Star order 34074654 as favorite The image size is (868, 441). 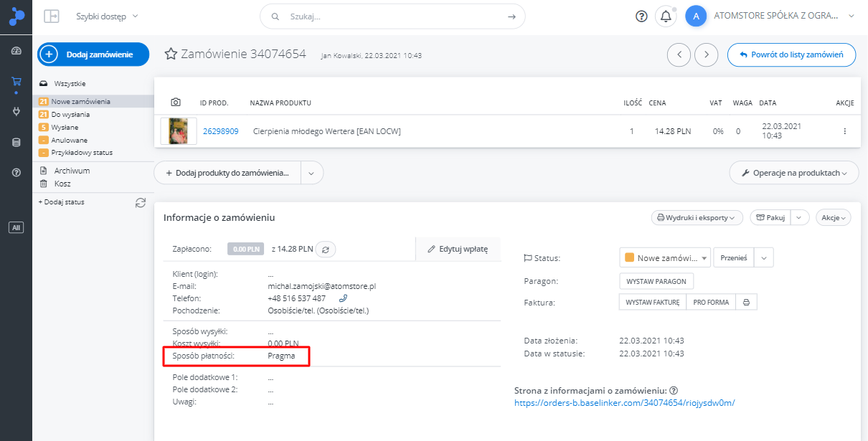(171, 54)
